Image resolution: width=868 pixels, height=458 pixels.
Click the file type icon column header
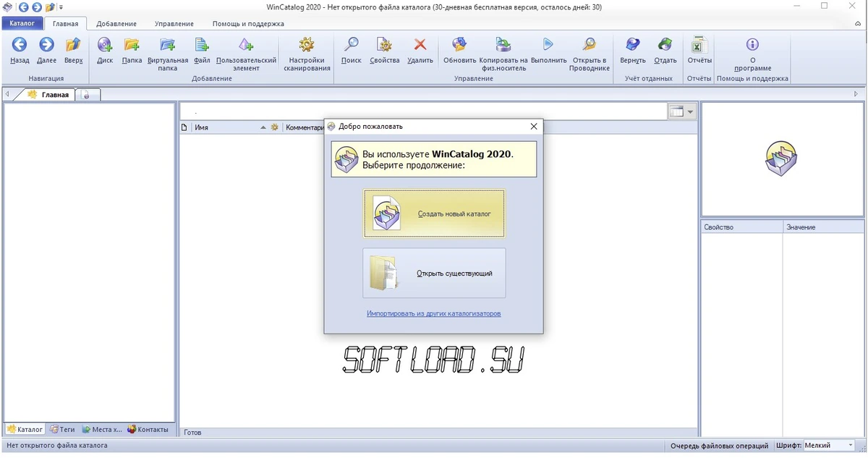tap(184, 127)
